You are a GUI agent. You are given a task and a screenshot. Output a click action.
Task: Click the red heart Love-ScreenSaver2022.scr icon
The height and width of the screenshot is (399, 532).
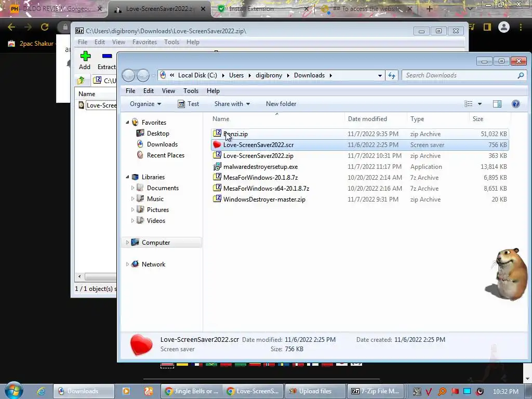coord(217,145)
